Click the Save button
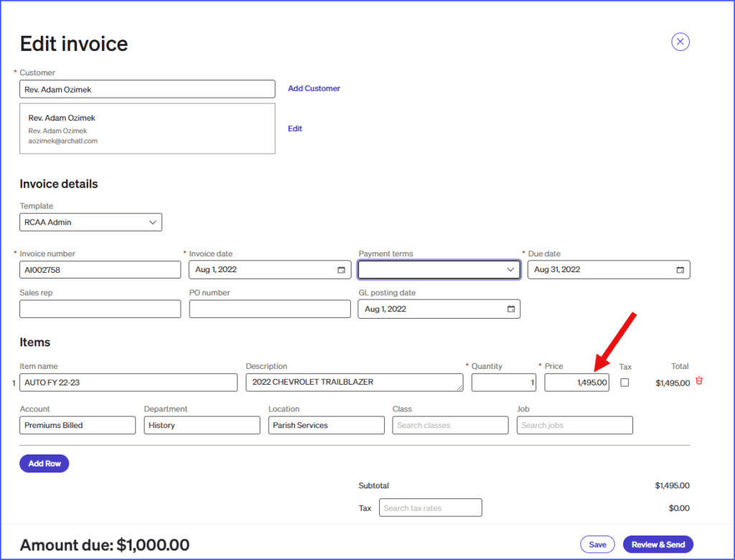The image size is (735, 560). coord(597,545)
